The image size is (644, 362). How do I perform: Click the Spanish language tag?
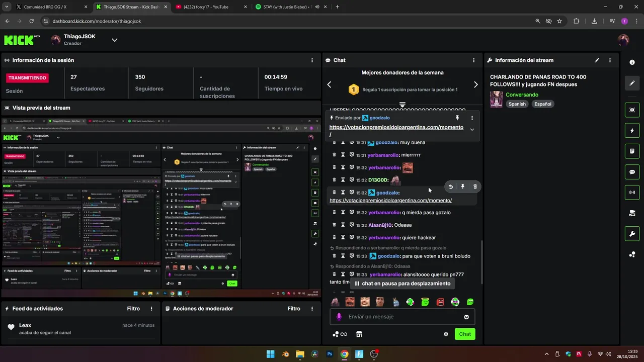[517, 104]
